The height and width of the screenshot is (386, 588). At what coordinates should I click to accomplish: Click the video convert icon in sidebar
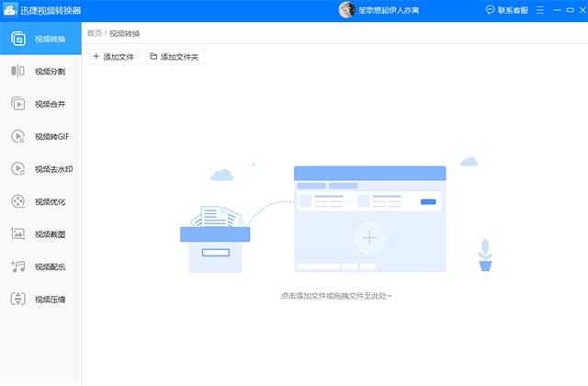click(18, 39)
